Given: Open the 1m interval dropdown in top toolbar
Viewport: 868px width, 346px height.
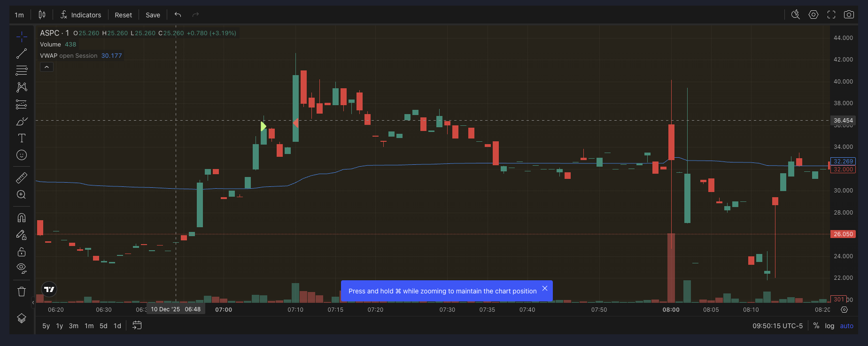Looking at the screenshot, I should (x=19, y=15).
